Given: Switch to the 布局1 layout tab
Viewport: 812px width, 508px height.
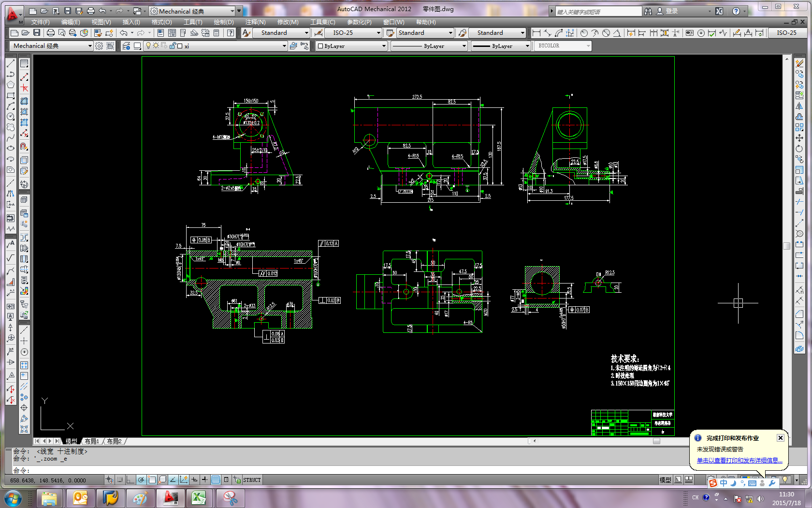Looking at the screenshot, I should pos(91,441).
